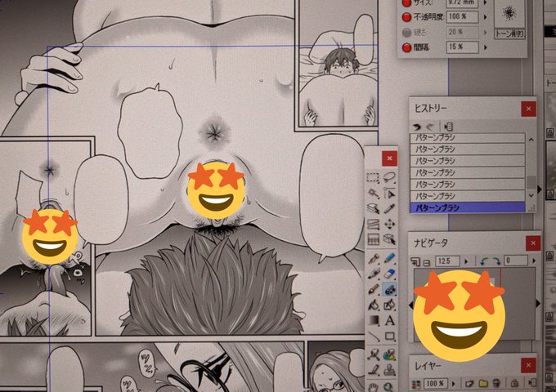Select the Pencil tool
556x392 pixels.
pyautogui.click(x=389, y=258)
